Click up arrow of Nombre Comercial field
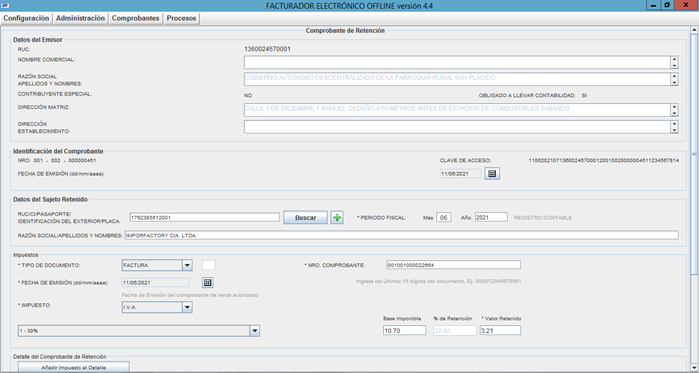This screenshot has height=373, width=699. (674, 60)
